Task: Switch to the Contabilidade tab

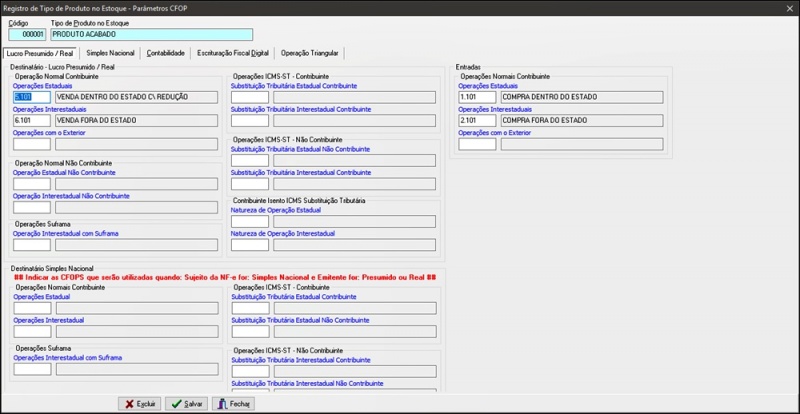Action: click(x=165, y=53)
